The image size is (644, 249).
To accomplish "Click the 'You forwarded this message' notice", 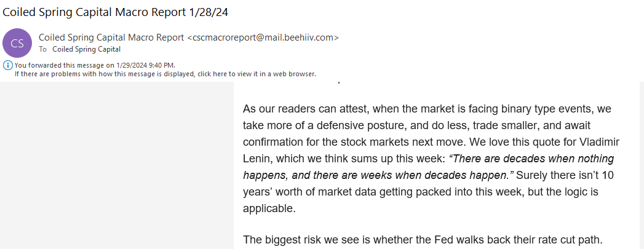I will click(x=95, y=65).
